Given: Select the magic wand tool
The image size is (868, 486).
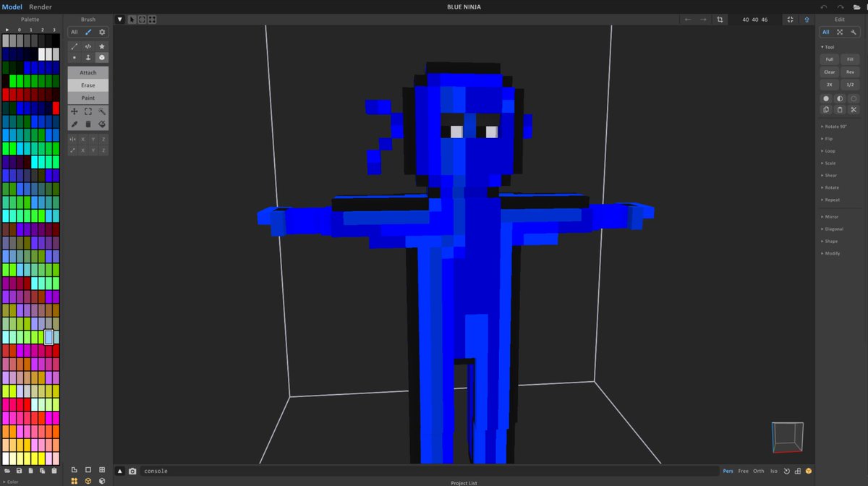Looking at the screenshot, I should tap(102, 111).
